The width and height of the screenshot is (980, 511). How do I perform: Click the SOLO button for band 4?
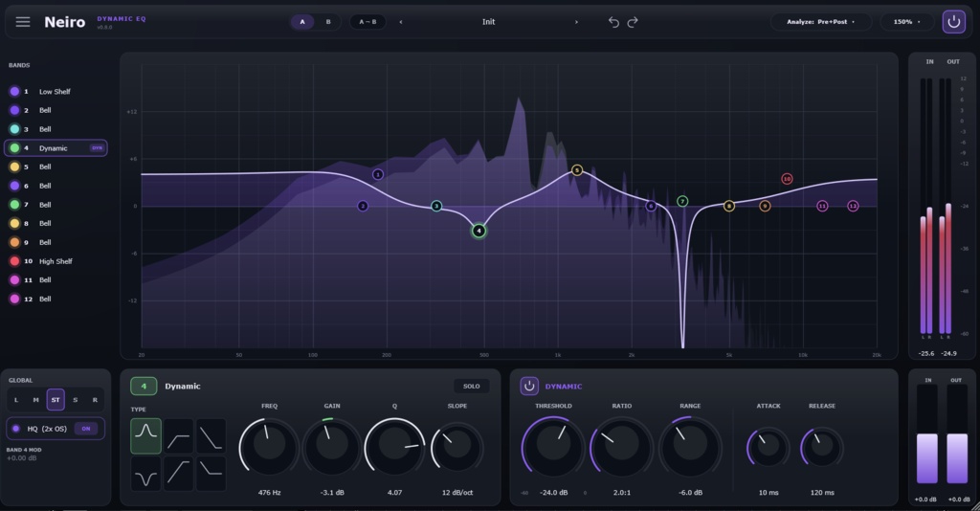(471, 386)
